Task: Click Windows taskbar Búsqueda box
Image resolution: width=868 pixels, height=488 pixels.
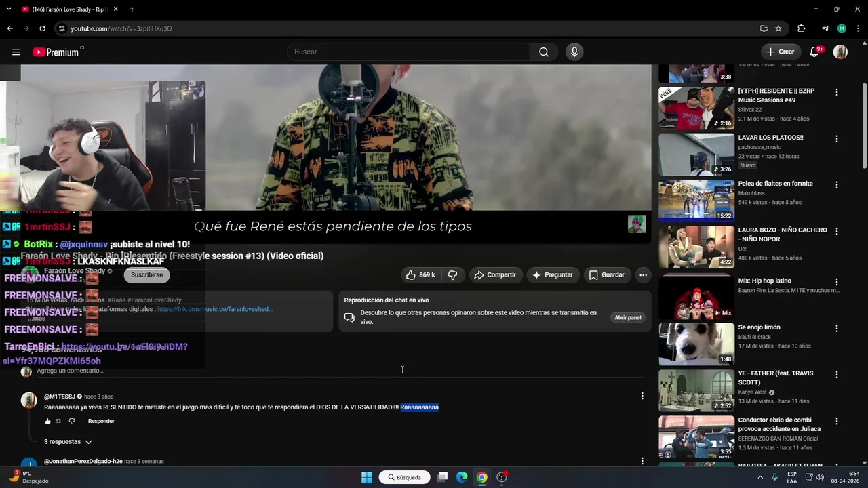Action: coord(404,477)
